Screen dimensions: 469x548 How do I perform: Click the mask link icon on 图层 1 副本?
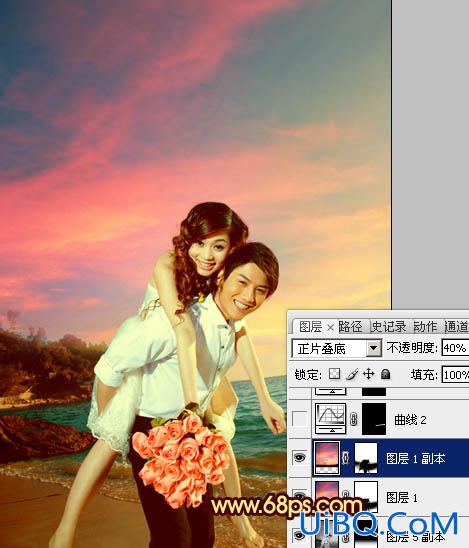(x=345, y=457)
